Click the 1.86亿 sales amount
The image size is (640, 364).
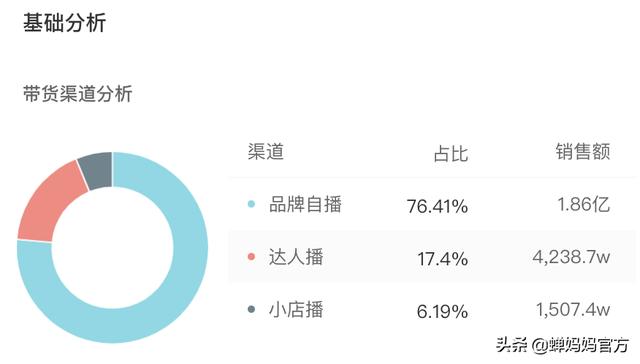(x=584, y=204)
